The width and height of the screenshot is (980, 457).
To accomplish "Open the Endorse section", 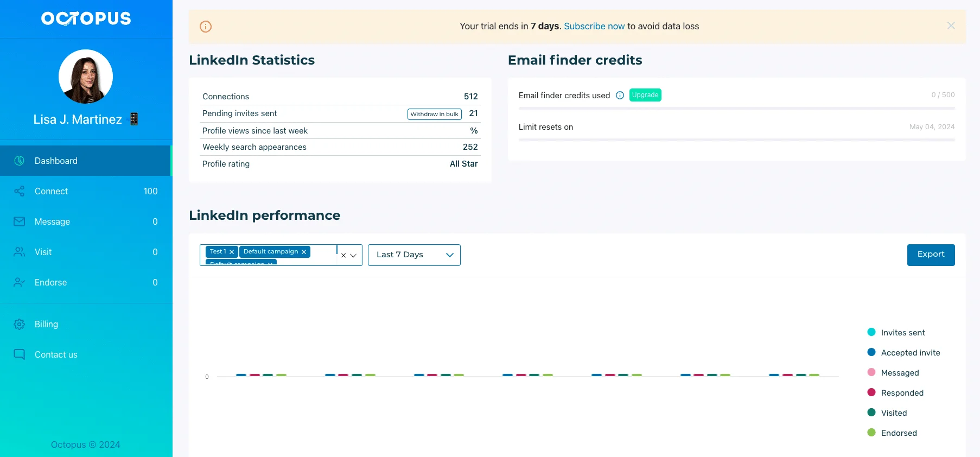I will pos(86,282).
